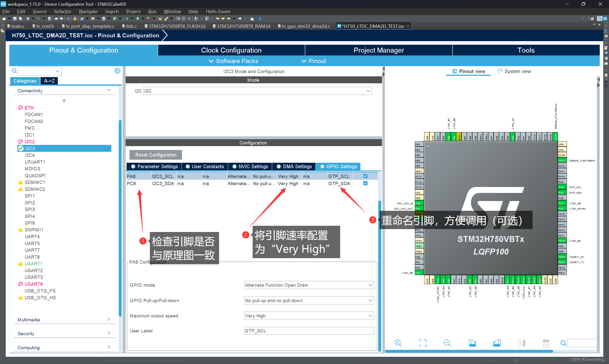609x364 pixels.
Task: Click the green PA8 pin on chip
Action: 562,187
